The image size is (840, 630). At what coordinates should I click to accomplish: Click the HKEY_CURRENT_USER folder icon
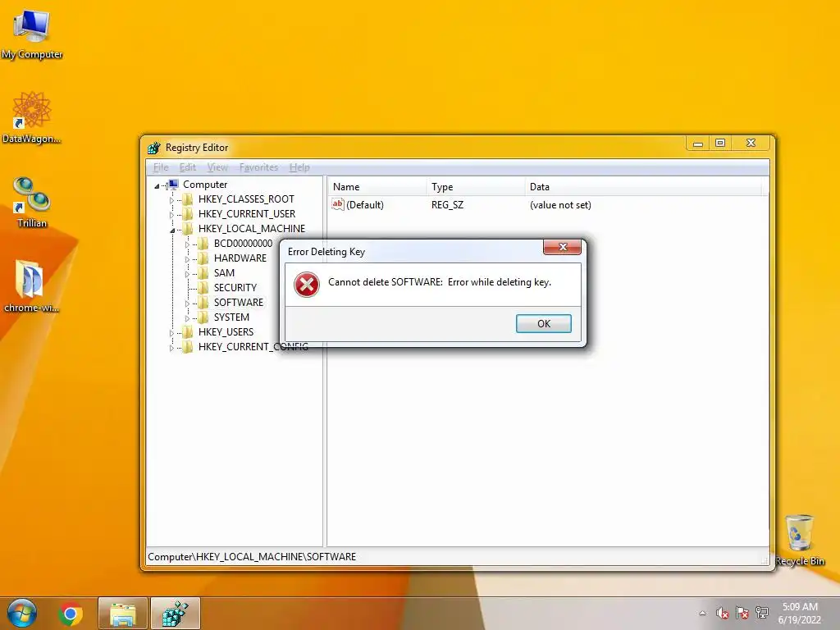coord(188,214)
